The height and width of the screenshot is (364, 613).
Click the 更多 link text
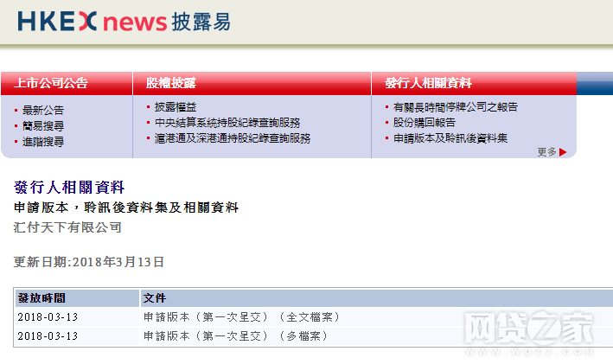click(x=546, y=152)
